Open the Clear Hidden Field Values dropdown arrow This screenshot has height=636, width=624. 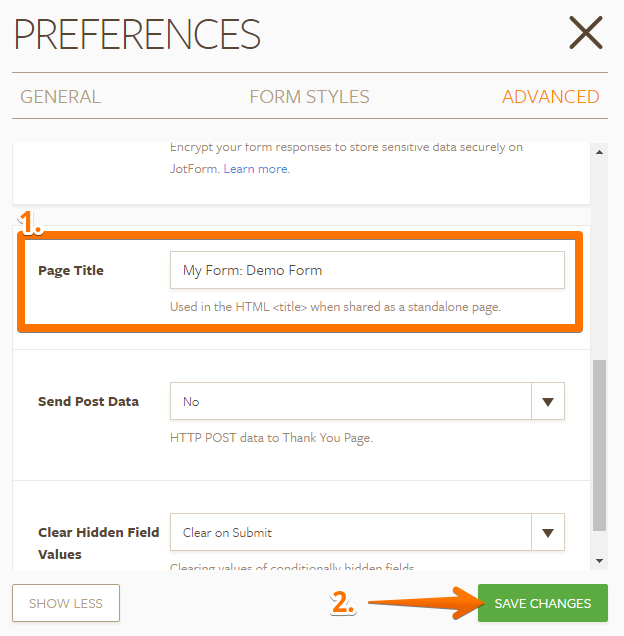[547, 532]
